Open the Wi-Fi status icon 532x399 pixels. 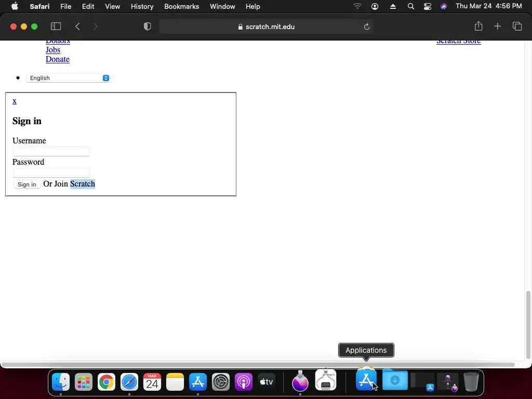pyautogui.click(x=357, y=6)
